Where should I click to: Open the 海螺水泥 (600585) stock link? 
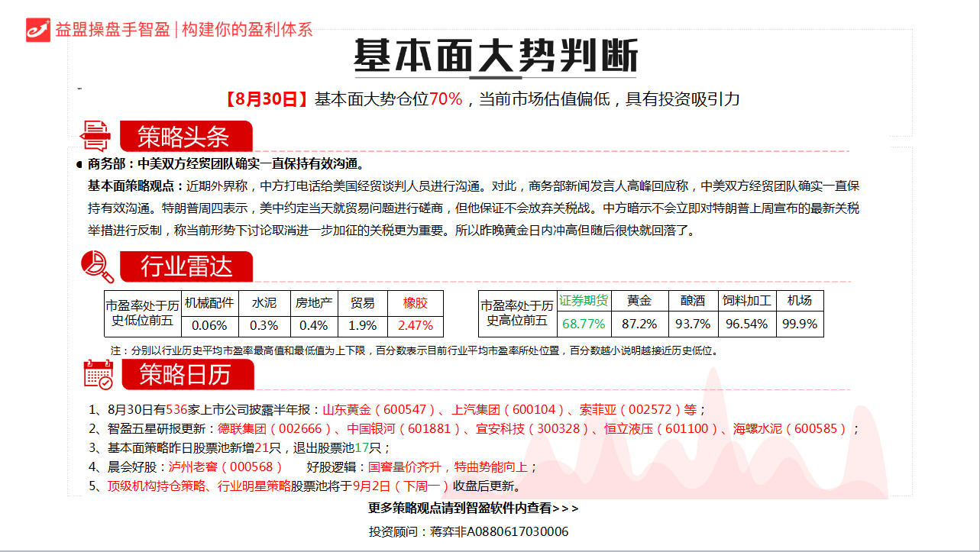pyautogui.click(x=790, y=428)
